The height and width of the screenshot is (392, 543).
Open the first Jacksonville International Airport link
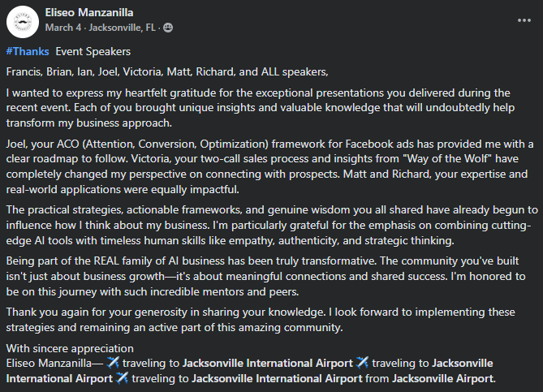coord(268,361)
